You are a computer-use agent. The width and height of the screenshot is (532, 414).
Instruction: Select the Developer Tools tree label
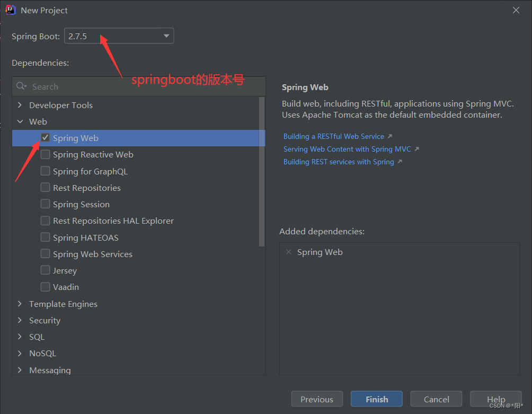(61, 105)
